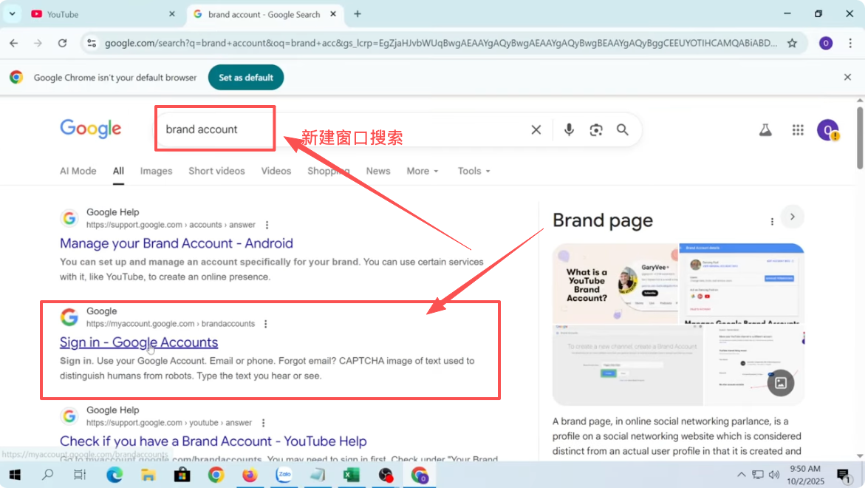Open search by image camera icon

[x=598, y=130]
